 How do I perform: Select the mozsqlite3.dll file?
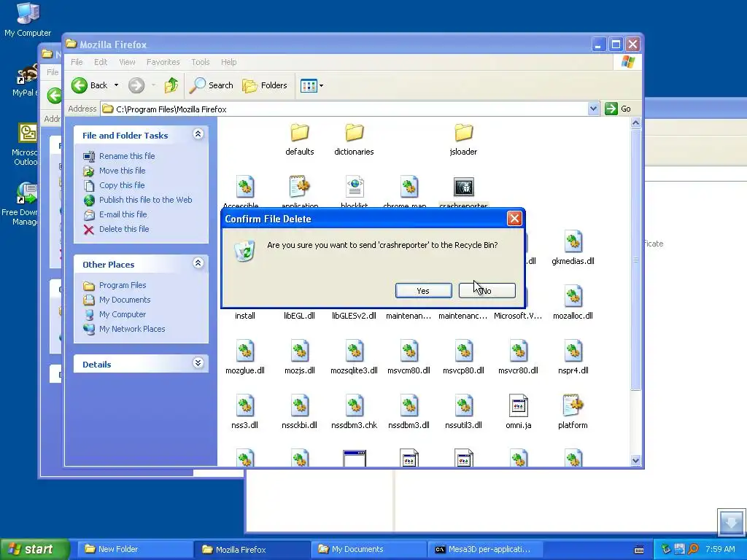354,357
